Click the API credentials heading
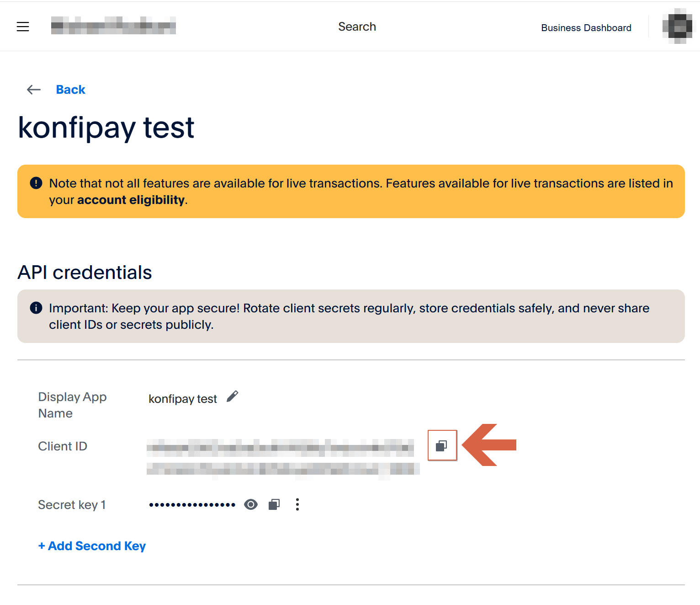Viewport: 700px width, 605px height. tap(85, 273)
